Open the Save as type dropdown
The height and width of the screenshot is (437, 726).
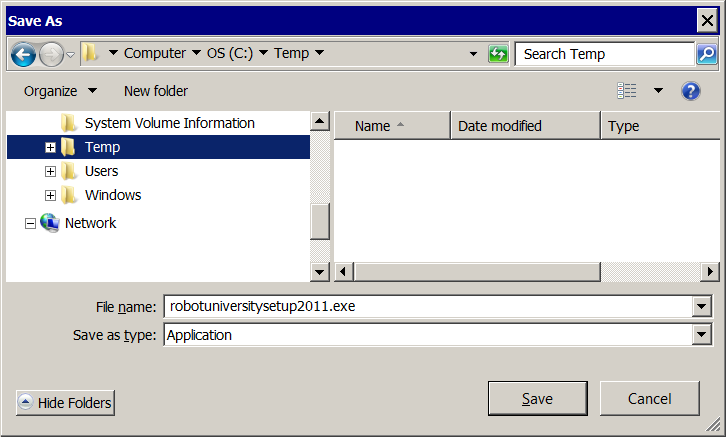click(x=702, y=335)
